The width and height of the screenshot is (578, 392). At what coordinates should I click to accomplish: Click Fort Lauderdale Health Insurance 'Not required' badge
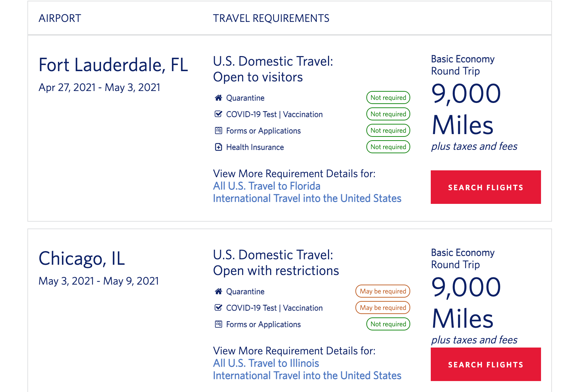pos(388,147)
